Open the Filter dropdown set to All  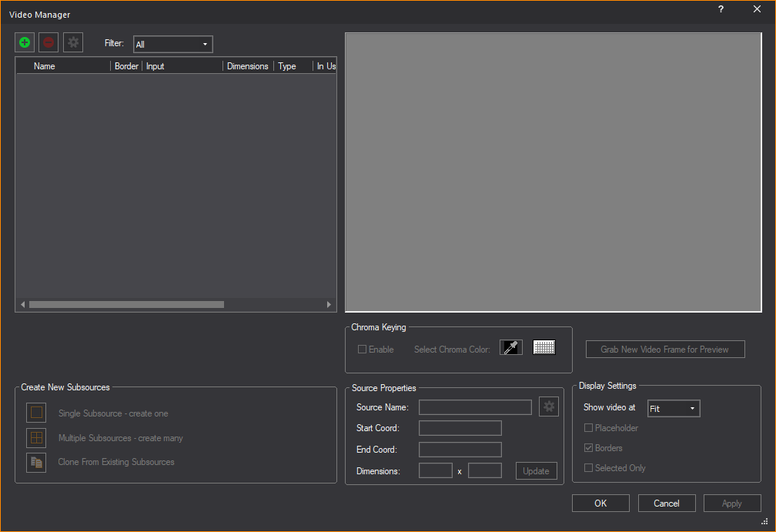click(x=173, y=45)
